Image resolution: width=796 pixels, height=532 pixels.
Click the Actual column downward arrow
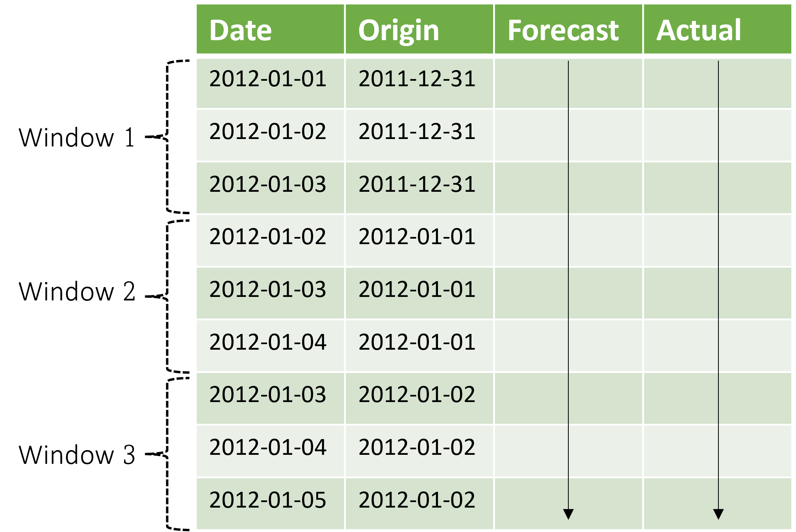[x=719, y=512]
